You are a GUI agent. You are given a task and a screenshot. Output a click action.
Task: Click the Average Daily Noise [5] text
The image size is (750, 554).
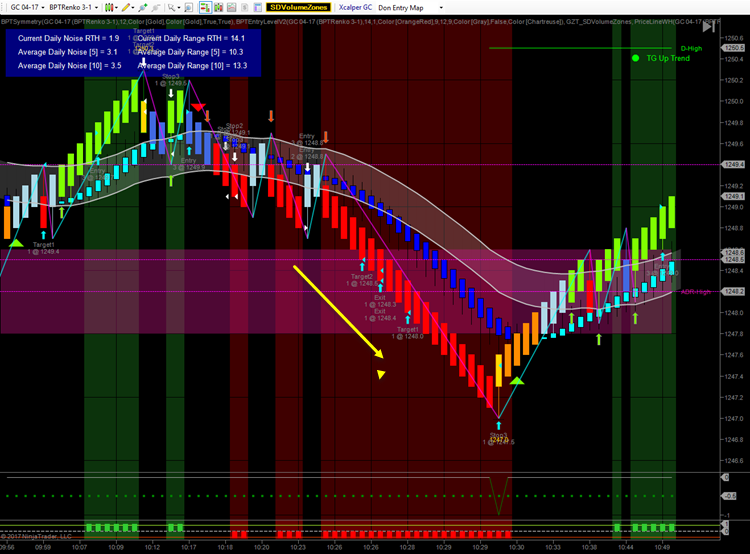[67, 52]
